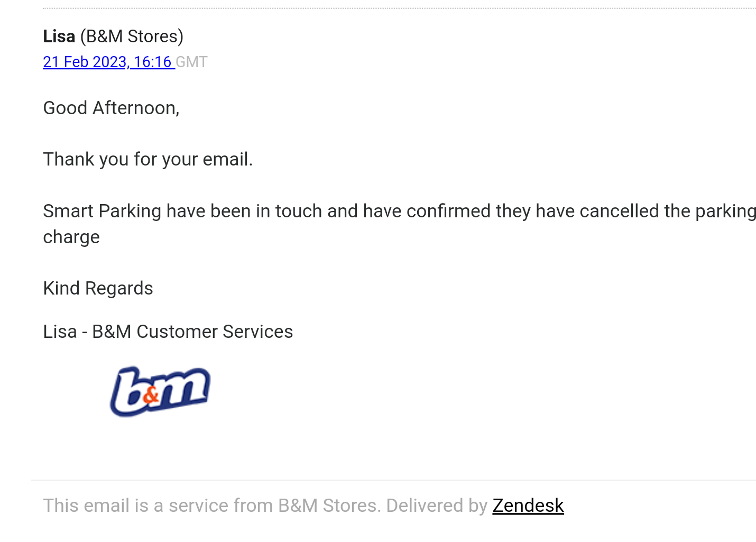Viewport: 756px width, 542px height.
Task: Click the word 'charge' on the wrapped line
Action: (71, 237)
